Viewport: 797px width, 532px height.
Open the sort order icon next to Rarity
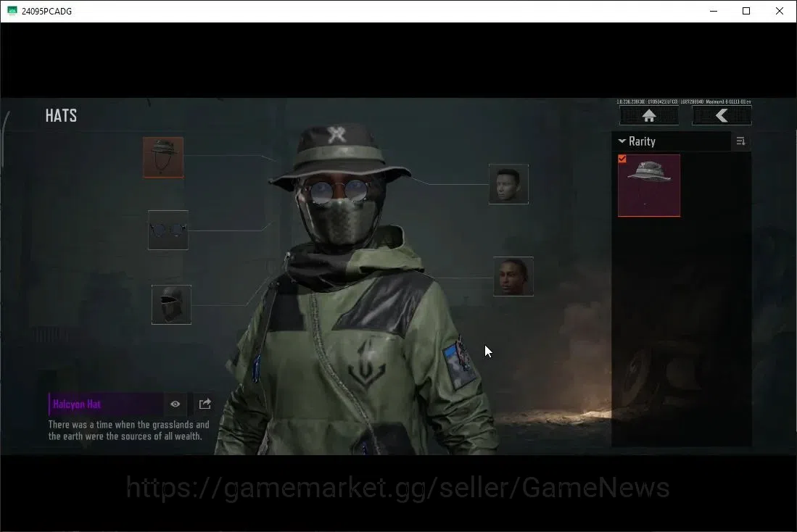point(740,141)
